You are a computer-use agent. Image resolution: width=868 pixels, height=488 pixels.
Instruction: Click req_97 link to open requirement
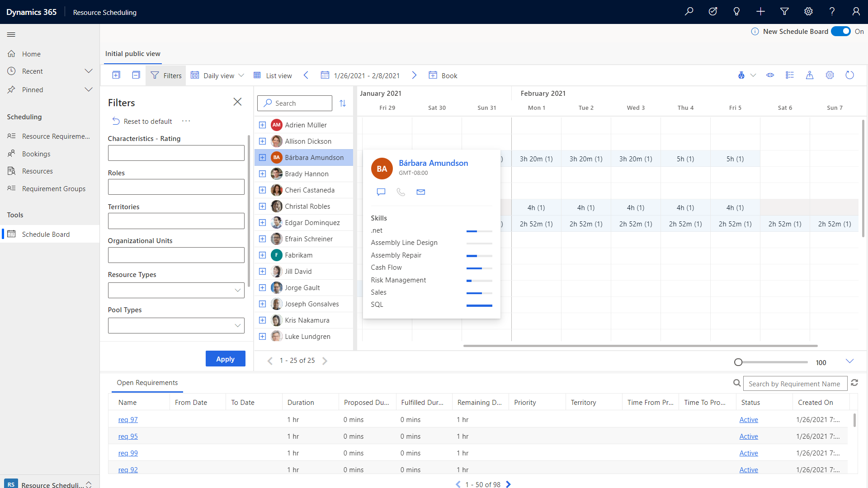(x=127, y=419)
